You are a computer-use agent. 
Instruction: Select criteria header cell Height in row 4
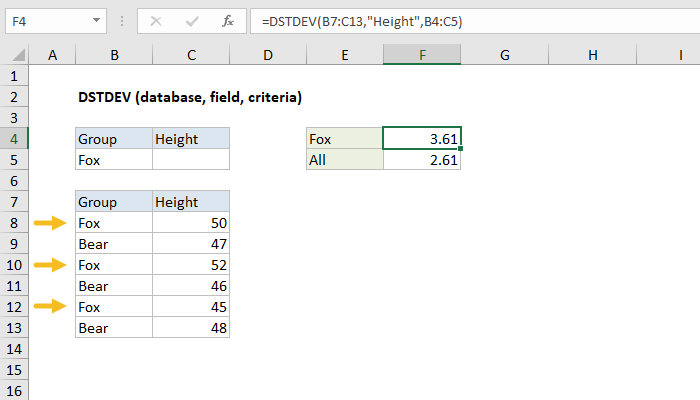[191, 138]
